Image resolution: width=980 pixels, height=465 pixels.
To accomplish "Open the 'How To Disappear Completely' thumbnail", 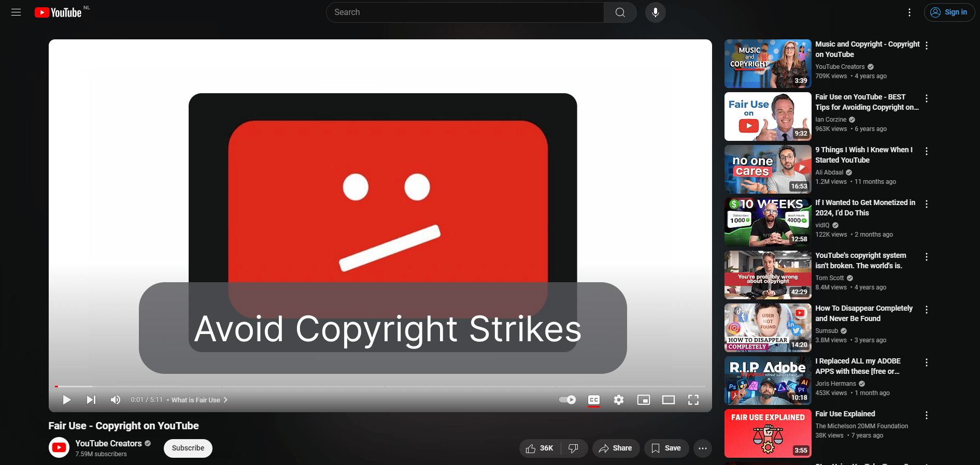I will click(x=768, y=328).
